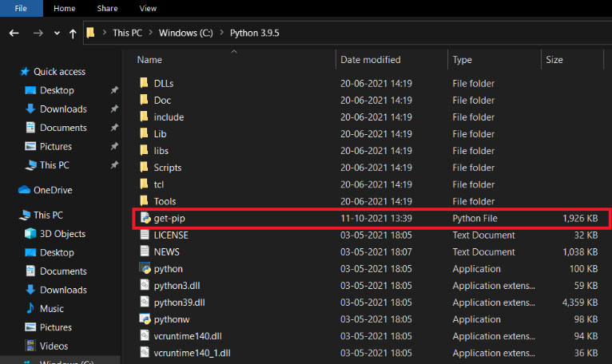The width and height of the screenshot is (612, 364).
Task: Go up one folder level arrow
Action: (73, 34)
